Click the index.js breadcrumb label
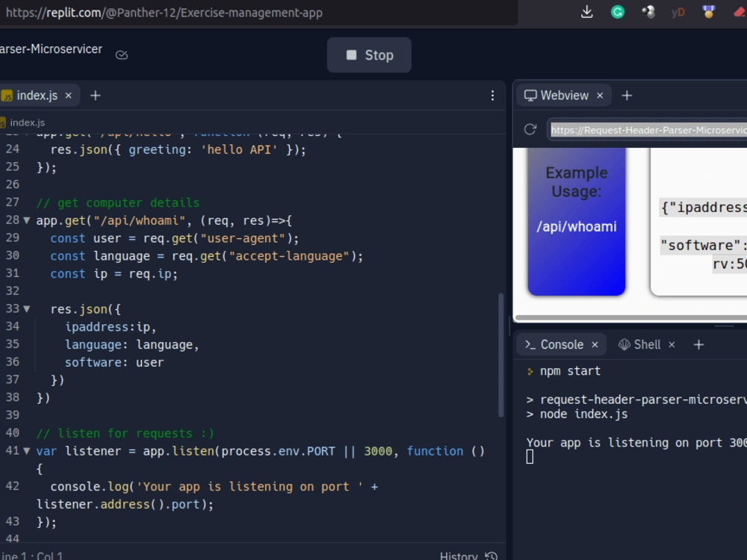The image size is (747, 560). coord(27,123)
